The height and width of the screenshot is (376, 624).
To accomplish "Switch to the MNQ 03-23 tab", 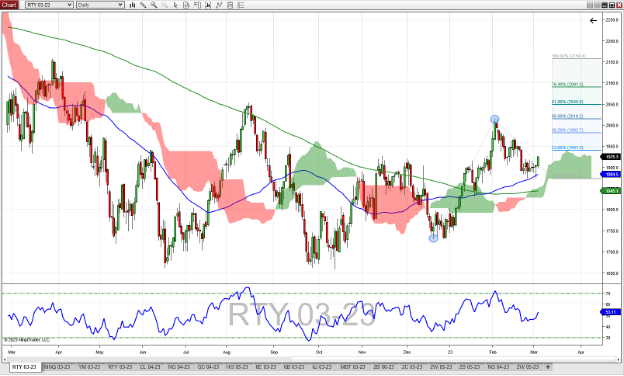I will tap(57, 367).
